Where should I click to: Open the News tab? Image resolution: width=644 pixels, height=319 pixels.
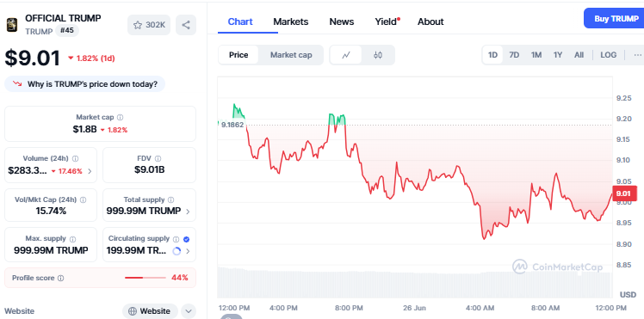pos(342,21)
